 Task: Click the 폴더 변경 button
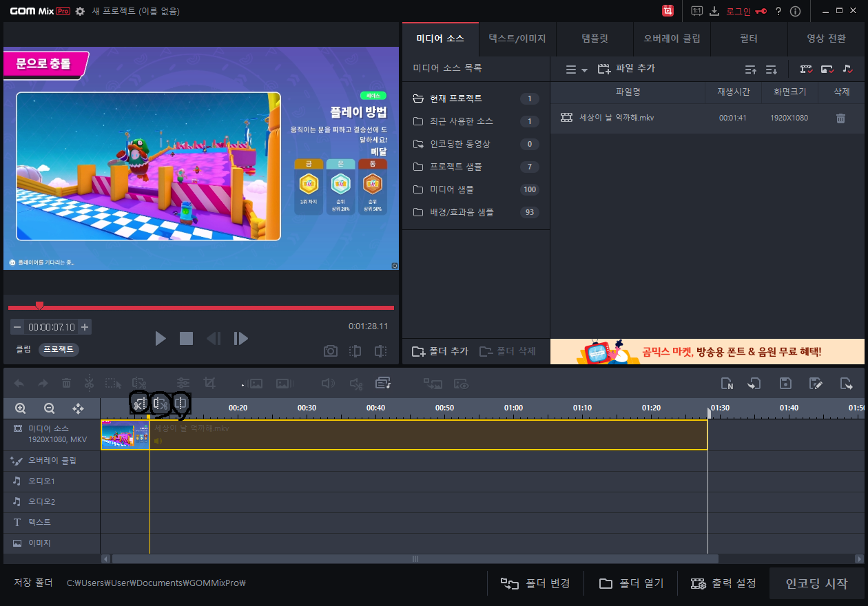click(535, 583)
